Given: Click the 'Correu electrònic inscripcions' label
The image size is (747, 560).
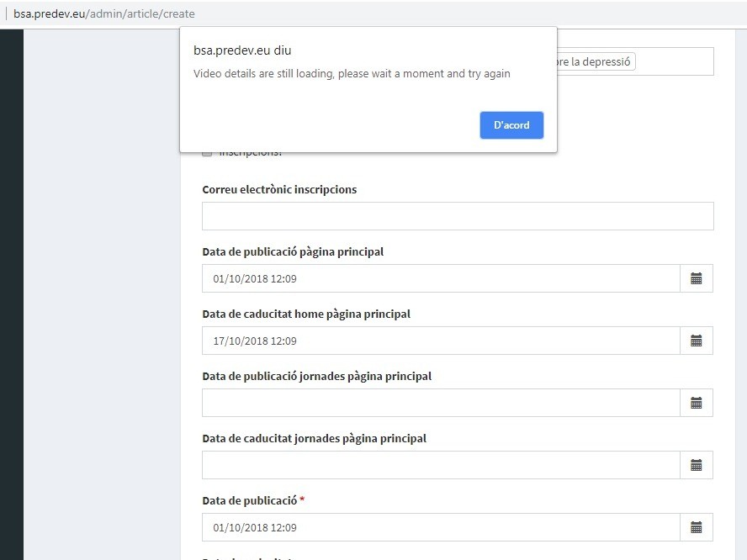Looking at the screenshot, I should pyautogui.click(x=279, y=189).
